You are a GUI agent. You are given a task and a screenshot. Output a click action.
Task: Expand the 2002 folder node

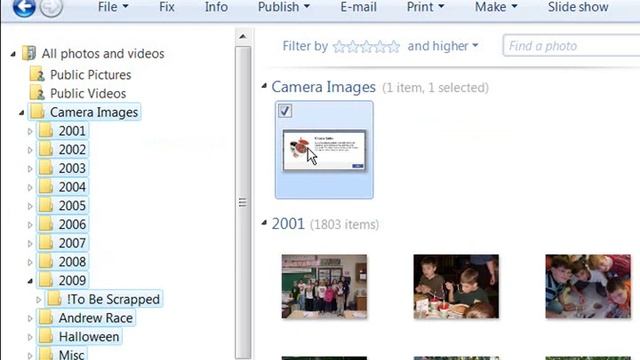30,150
